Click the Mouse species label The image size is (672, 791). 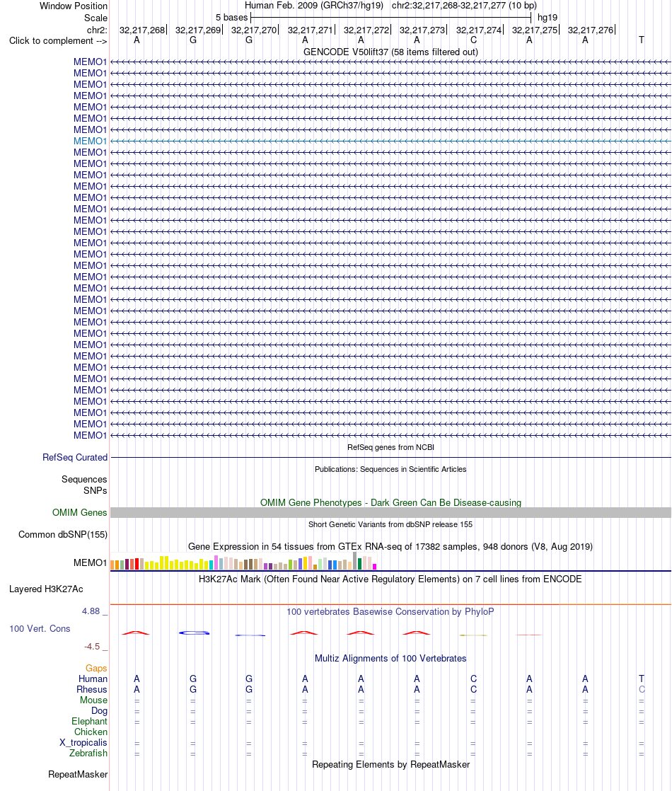tap(93, 700)
